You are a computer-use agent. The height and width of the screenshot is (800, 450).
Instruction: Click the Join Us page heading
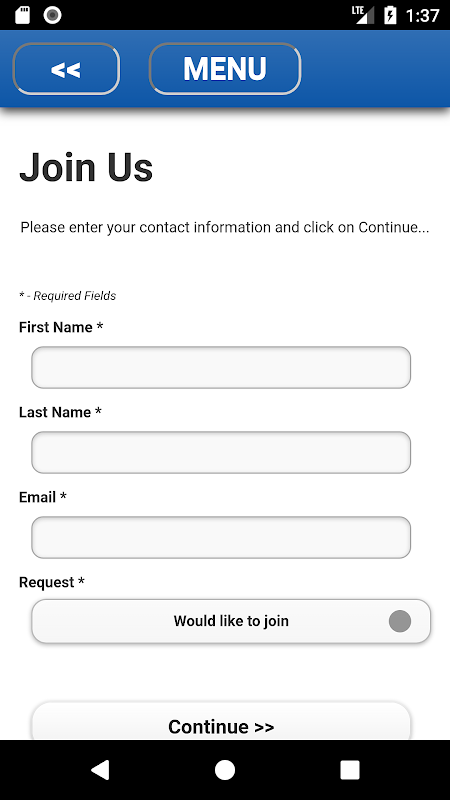coord(86,167)
